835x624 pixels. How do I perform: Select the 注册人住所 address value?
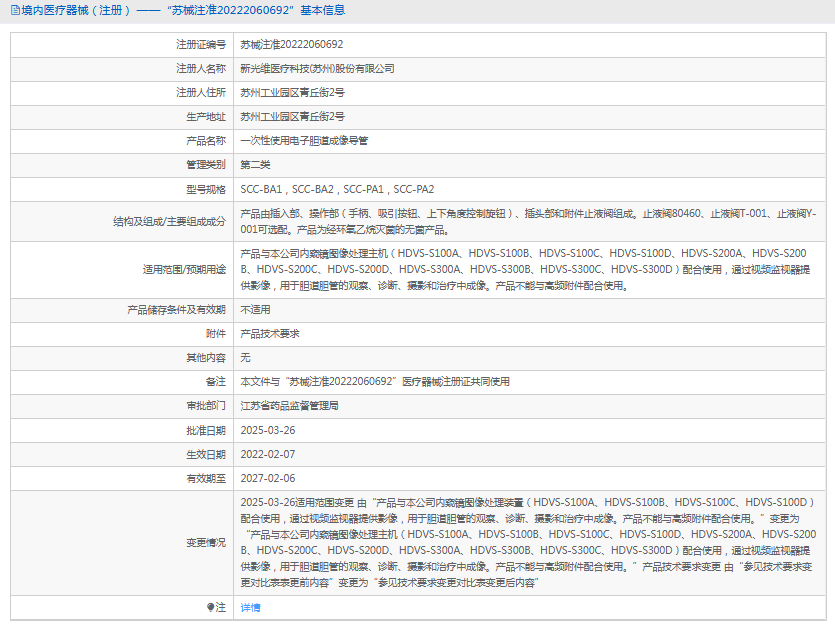click(x=292, y=93)
